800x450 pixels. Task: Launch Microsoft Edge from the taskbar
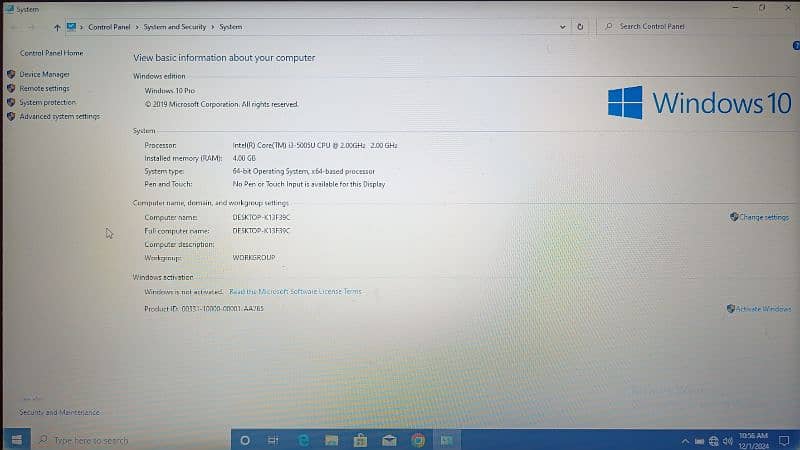303,440
